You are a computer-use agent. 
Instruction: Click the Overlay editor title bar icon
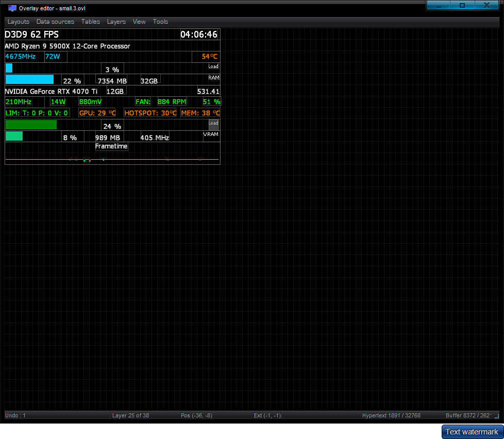click(12, 8)
